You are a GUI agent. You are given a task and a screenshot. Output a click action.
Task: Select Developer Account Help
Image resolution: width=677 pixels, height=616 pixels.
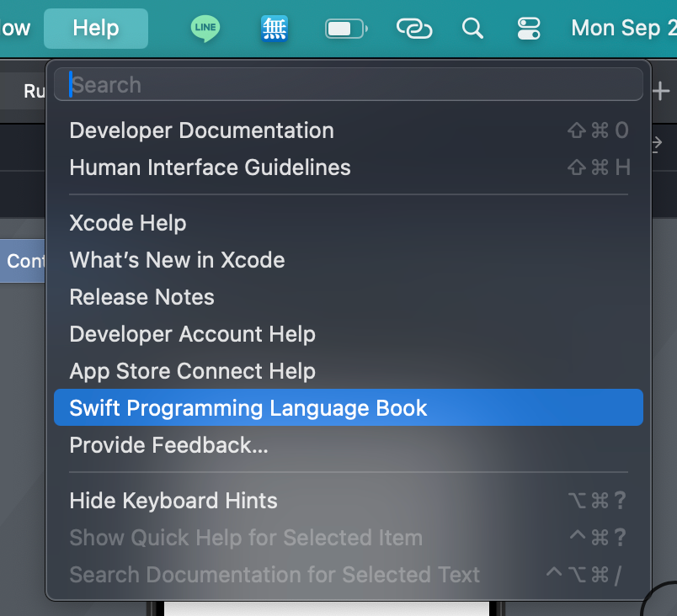[x=192, y=334]
